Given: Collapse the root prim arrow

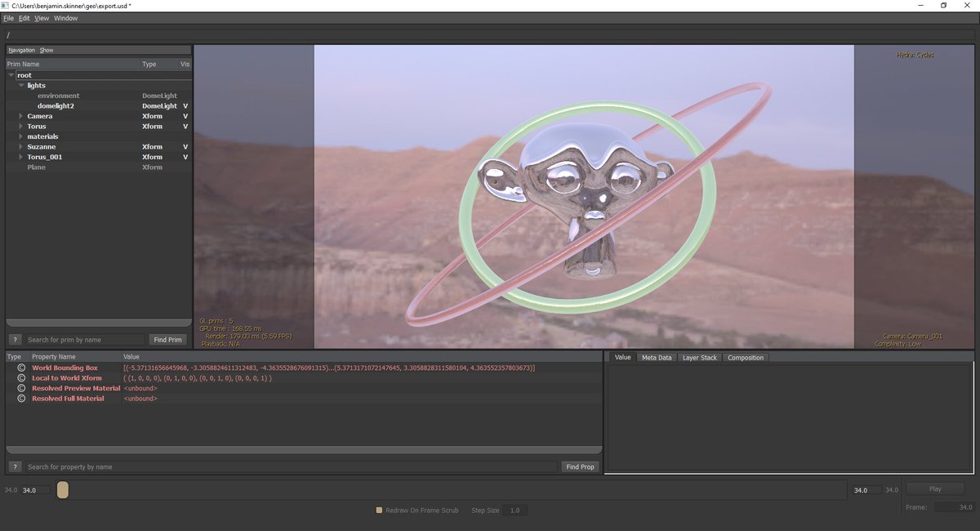Looking at the screenshot, I should click(x=11, y=75).
